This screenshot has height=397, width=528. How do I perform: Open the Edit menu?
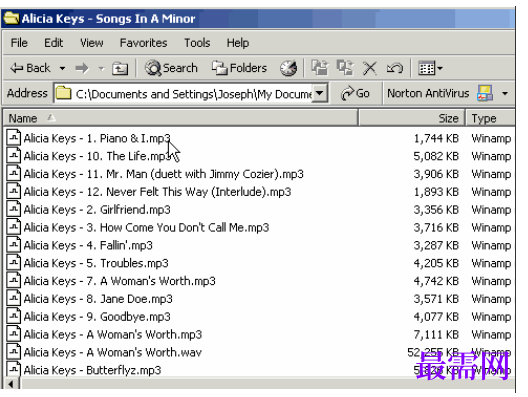tap(54, 43)
